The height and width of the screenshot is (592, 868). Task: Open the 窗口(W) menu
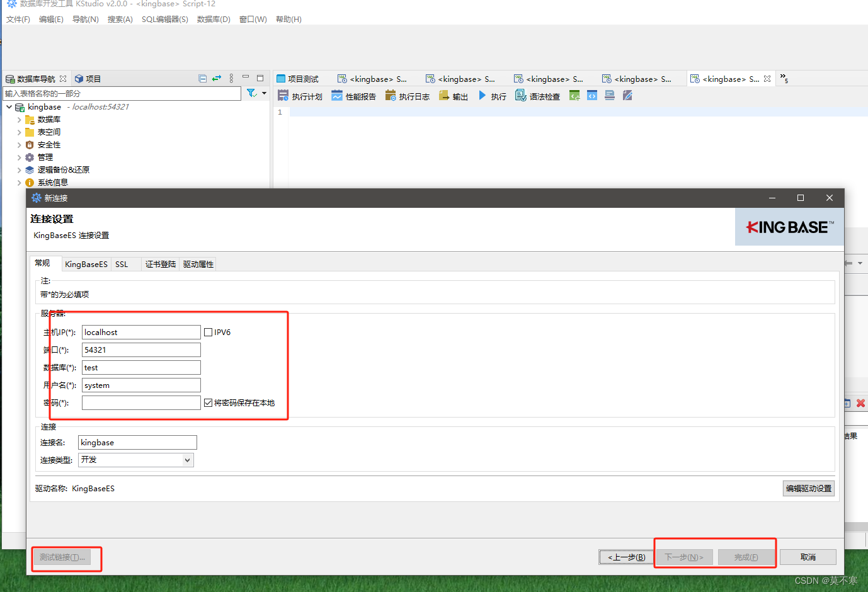[x=253, y=20]
